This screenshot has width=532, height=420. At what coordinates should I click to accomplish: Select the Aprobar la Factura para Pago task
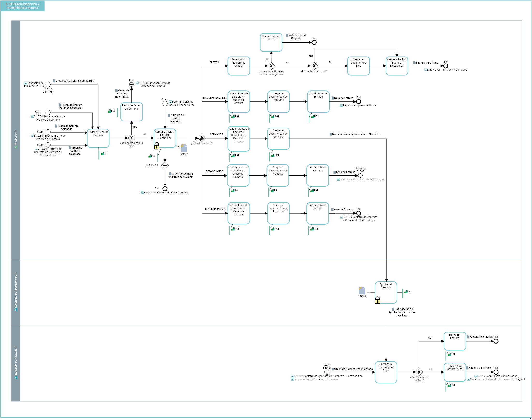[x=386, y=372]
